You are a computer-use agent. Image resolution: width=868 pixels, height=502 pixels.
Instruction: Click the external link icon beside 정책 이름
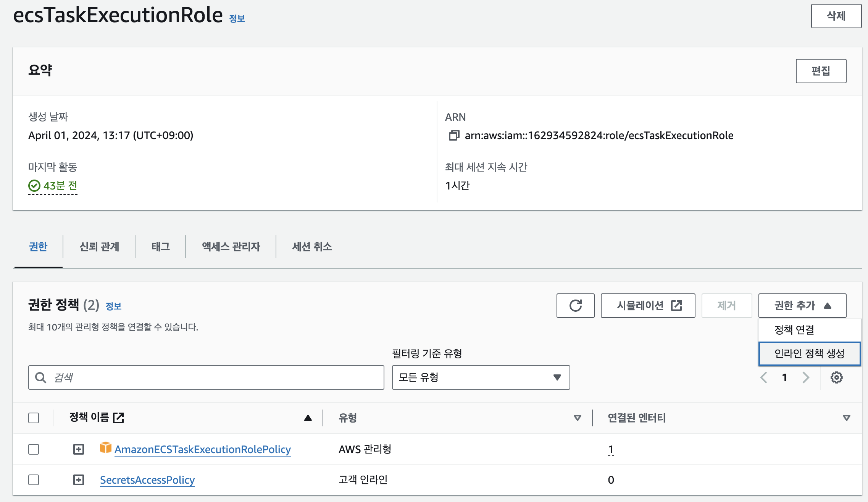tap(119, 418)
